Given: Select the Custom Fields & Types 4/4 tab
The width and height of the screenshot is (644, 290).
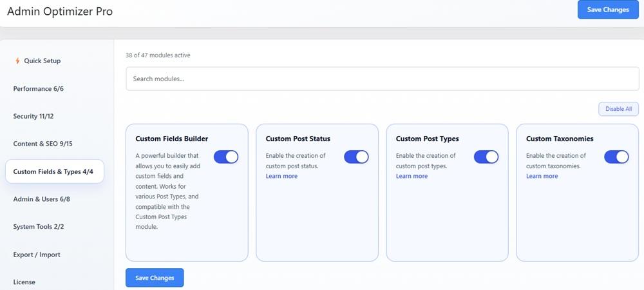Looking at the screenshot, I should [54, 171].
